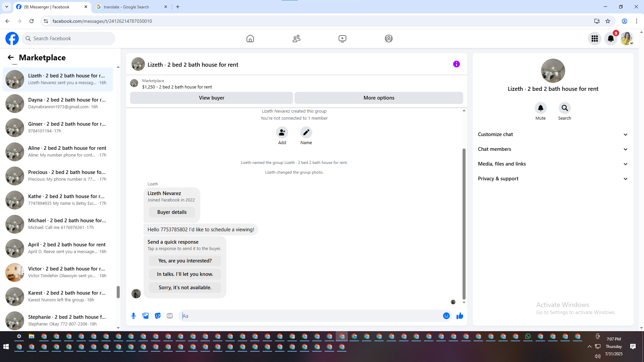Open the attach photo icon

coord(146,316)
